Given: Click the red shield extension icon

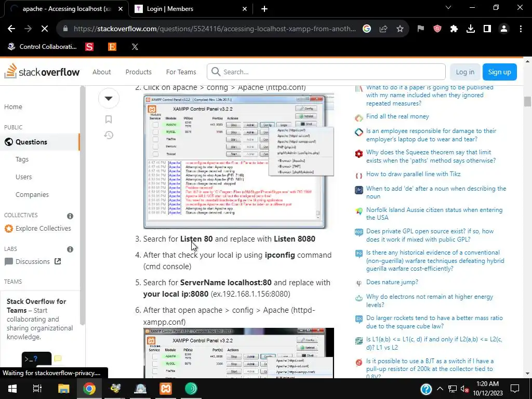Looking at the screenshot, I should point(437,29).
